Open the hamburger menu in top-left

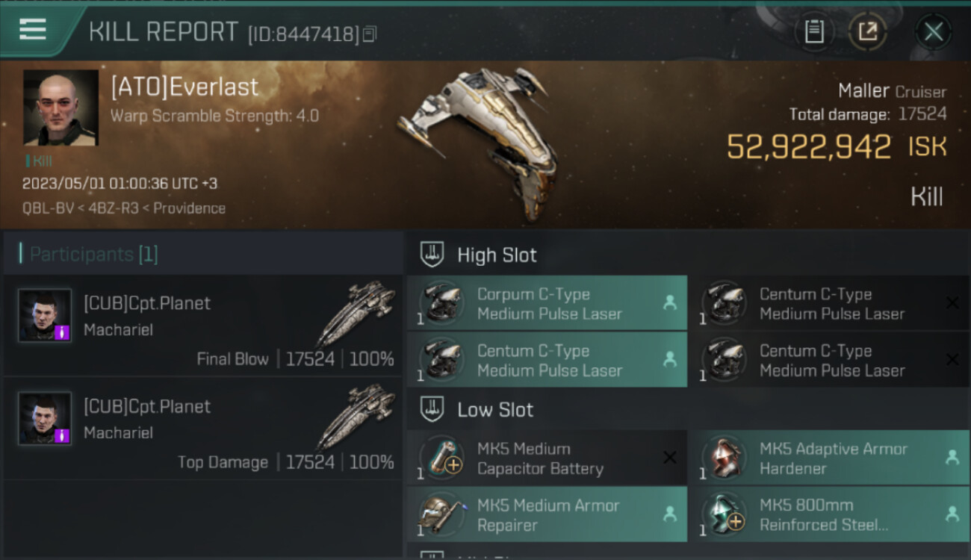click(x=33, y=30)
